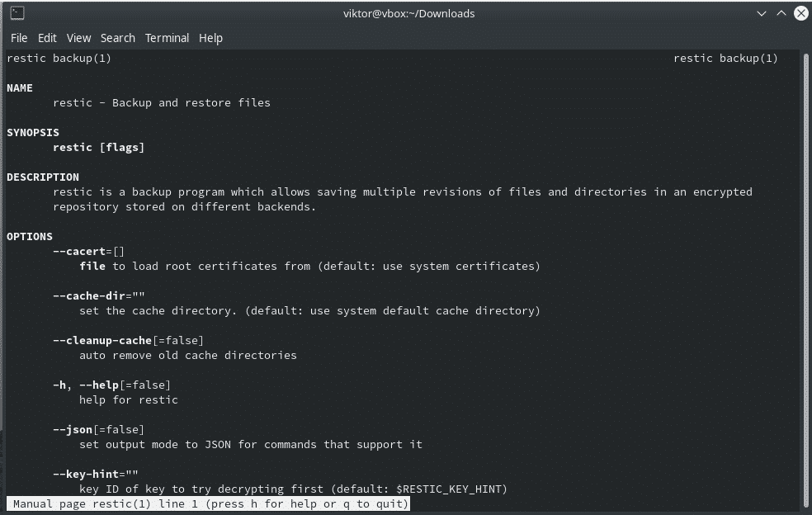Click the terminal window icon in title bar
This screenshot has height=515, width=812.
[17, 13]
